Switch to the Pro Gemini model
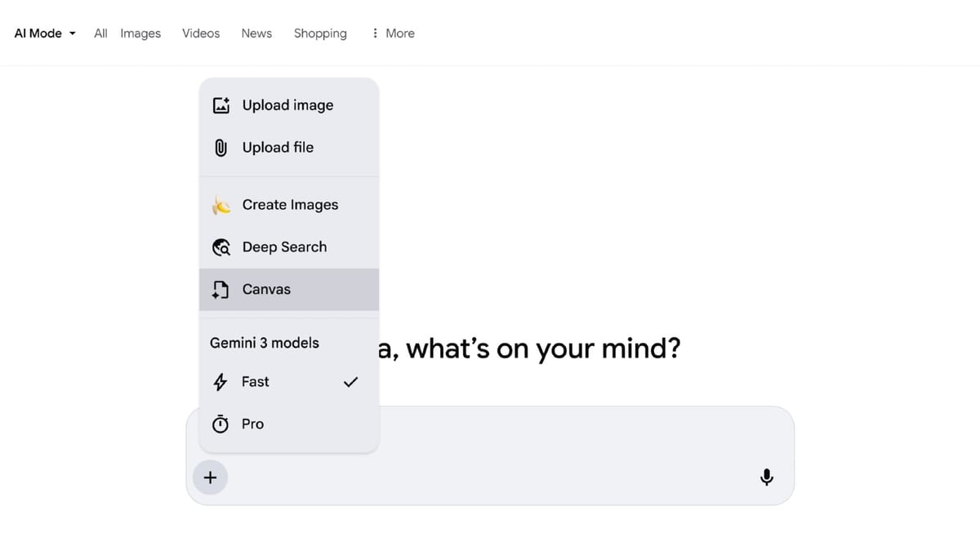 click(x=252, y=424)
